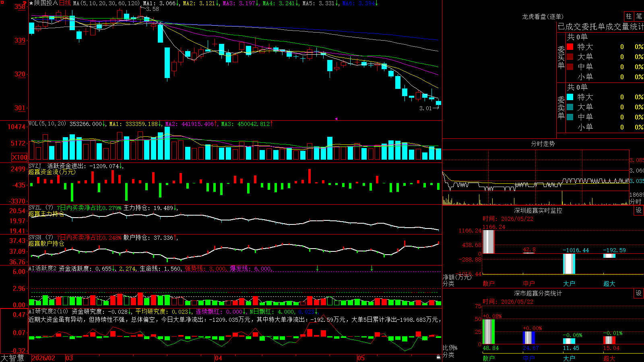644x362 pixels.
Task: Click the SVZL indicator label
Action: (x=35, y=208)
